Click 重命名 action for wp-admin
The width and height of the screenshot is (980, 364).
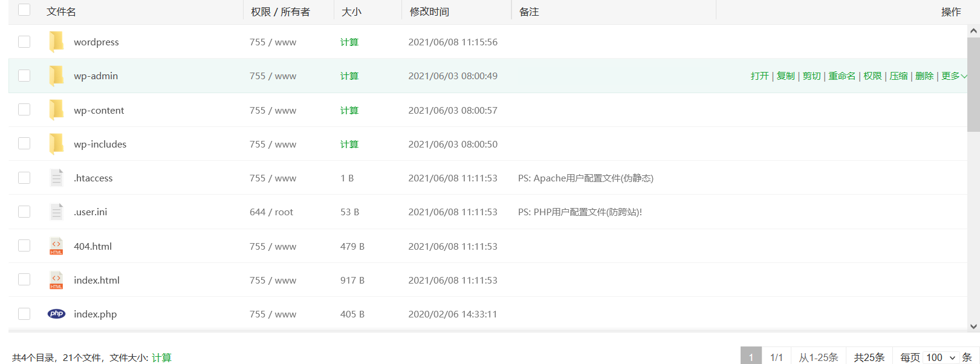(842, 76)
